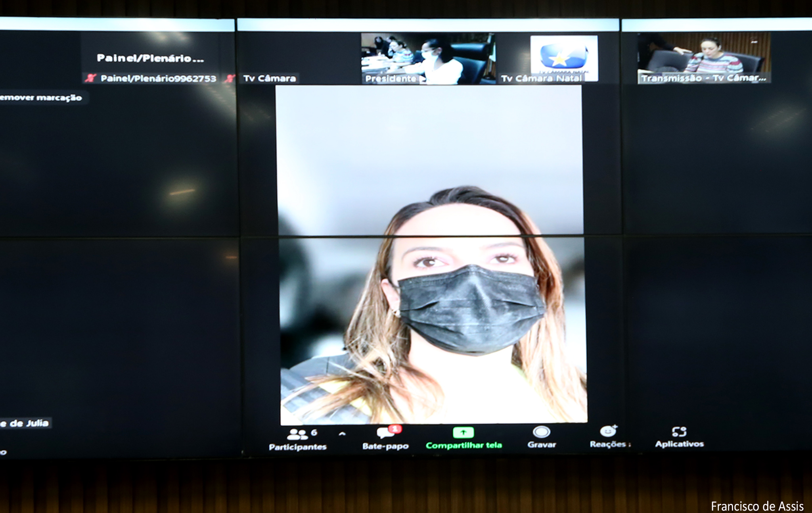The width and height of the screenshot is (812, 513).
Task: Click the main speaker video view
Action: (x=431, y=254)
